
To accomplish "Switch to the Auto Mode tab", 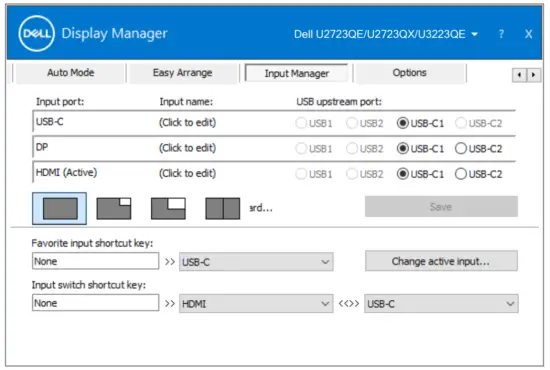I will (x=70, y=73).
